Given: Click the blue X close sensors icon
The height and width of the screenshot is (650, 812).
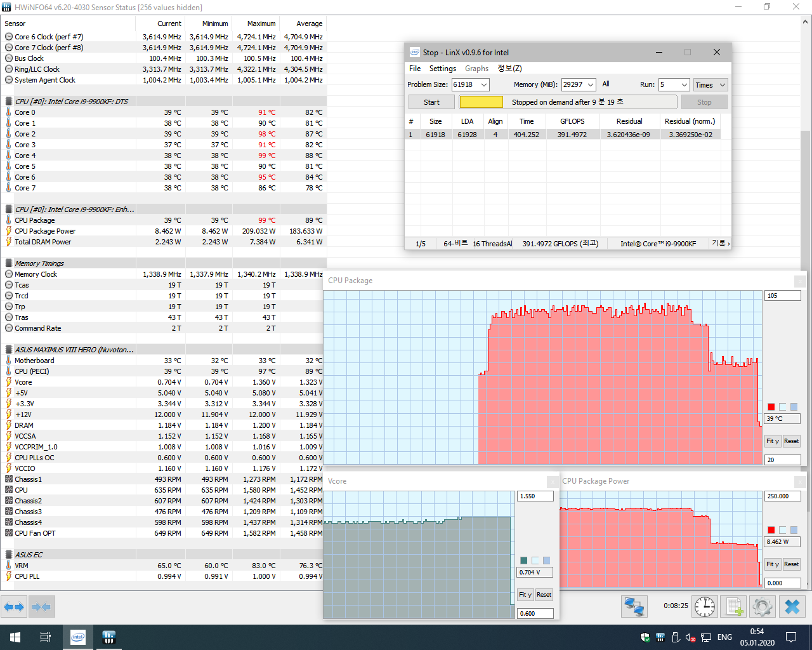Looking at the screenshot, I should point(792,607).
